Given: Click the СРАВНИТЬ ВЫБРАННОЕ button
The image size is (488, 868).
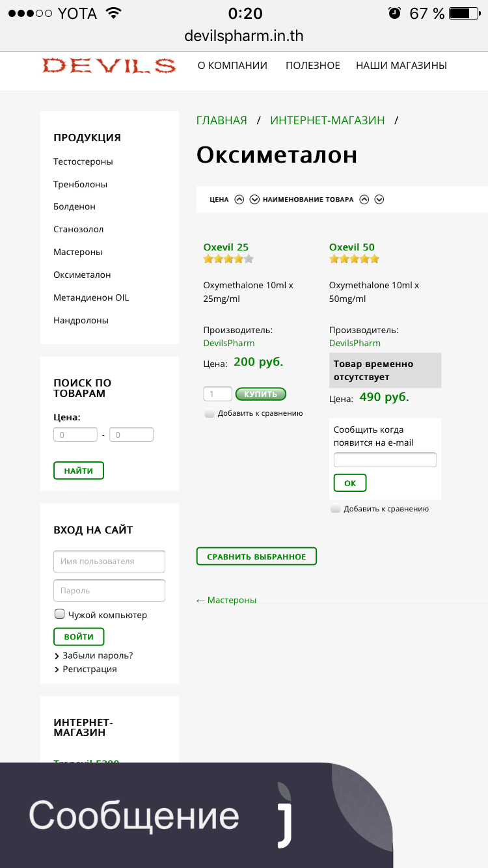Looking at the screenshot, I should (256, 556).
